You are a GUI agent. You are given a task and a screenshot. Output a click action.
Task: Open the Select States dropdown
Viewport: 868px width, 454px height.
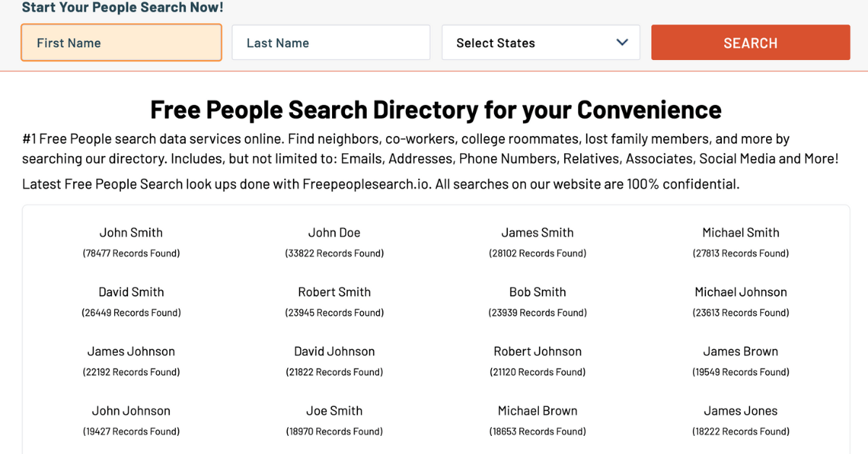(540, 42)
